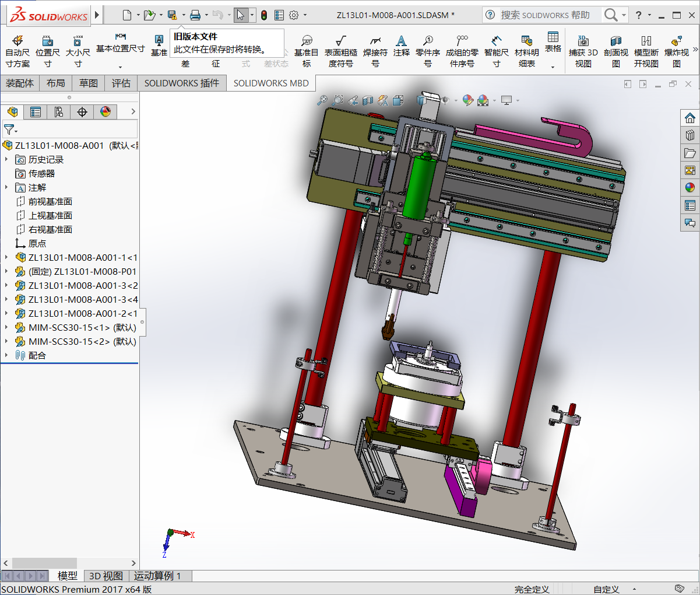
Task: Switch to the 装配体 ribbon tab
Action: point(20,83)
